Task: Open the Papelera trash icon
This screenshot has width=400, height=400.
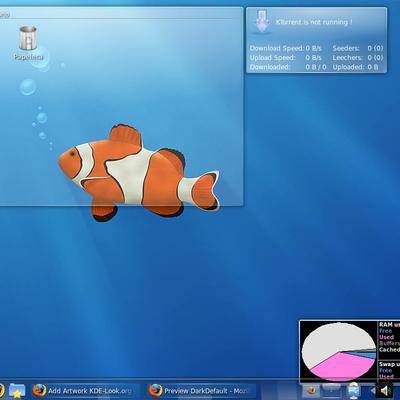Action: (28, 38)
